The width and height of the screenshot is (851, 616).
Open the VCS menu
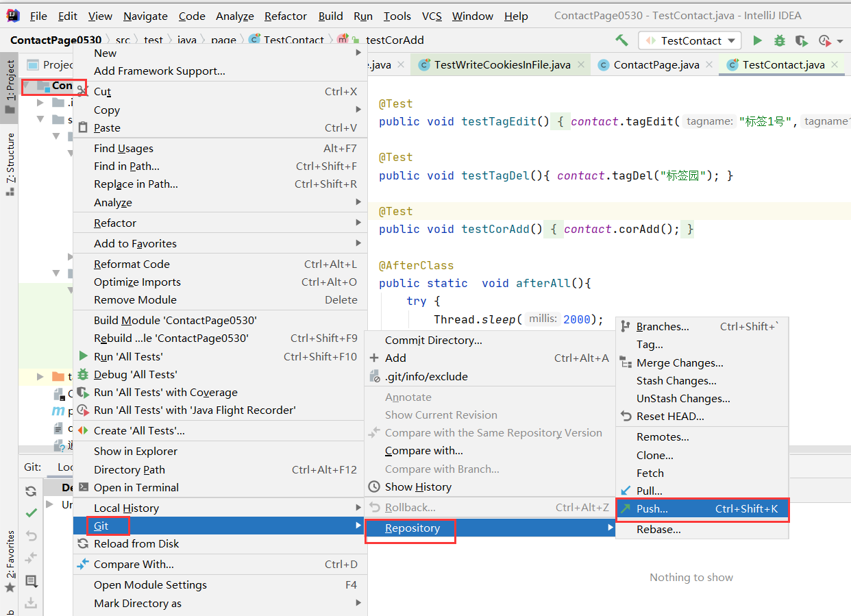click(x=432, y=16)
